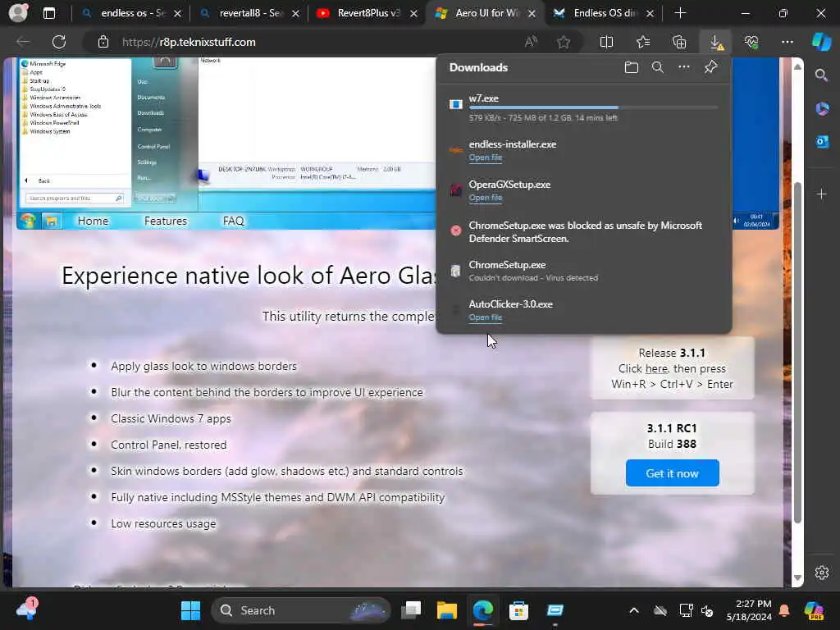
Task: Click the taskbar Search box
Action: point(300,610)
